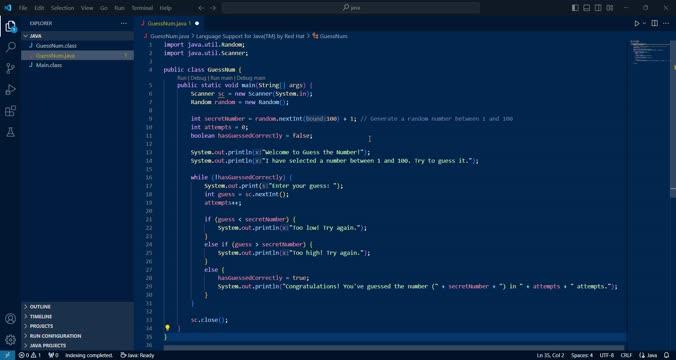This screenshot has width=676, height=360.
Task: Run Java with the play icon
Action: (x=637, y=23)
